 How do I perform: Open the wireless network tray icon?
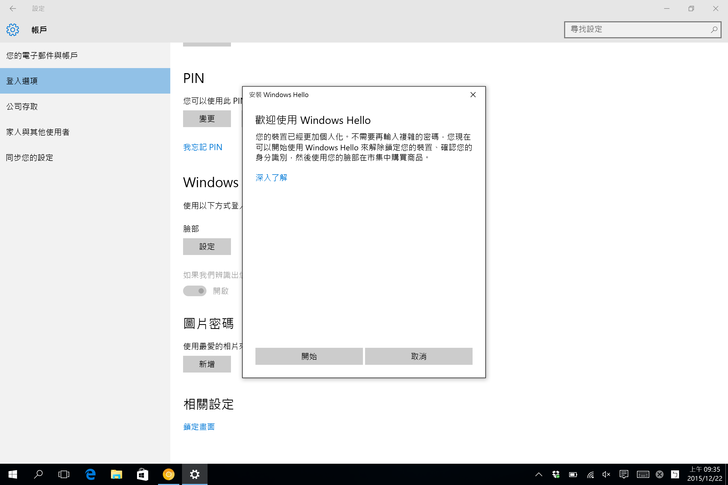pos(590,474)
